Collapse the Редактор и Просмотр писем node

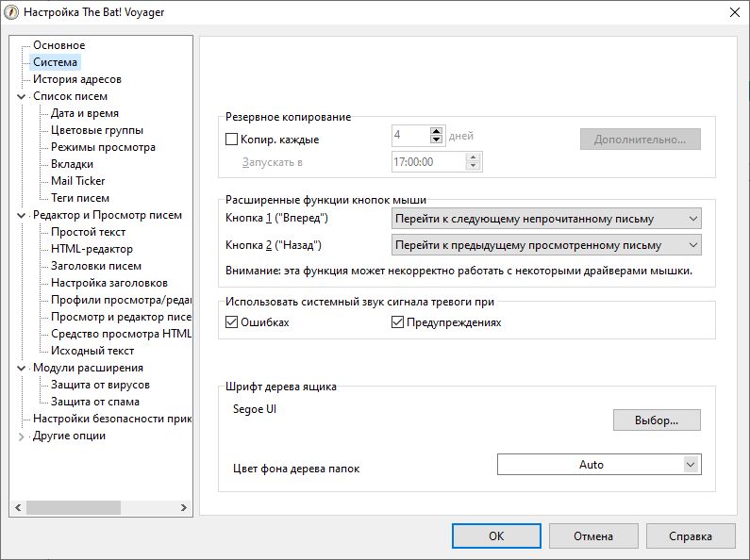[x=21, y=216]
